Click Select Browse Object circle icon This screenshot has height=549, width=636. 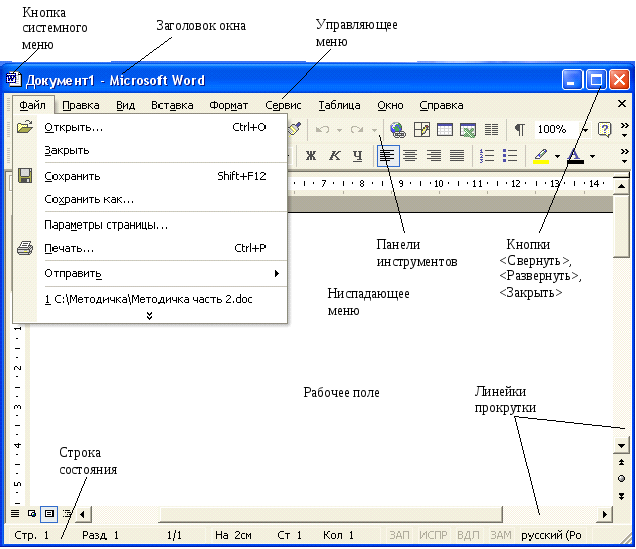[x=621, y=479]
